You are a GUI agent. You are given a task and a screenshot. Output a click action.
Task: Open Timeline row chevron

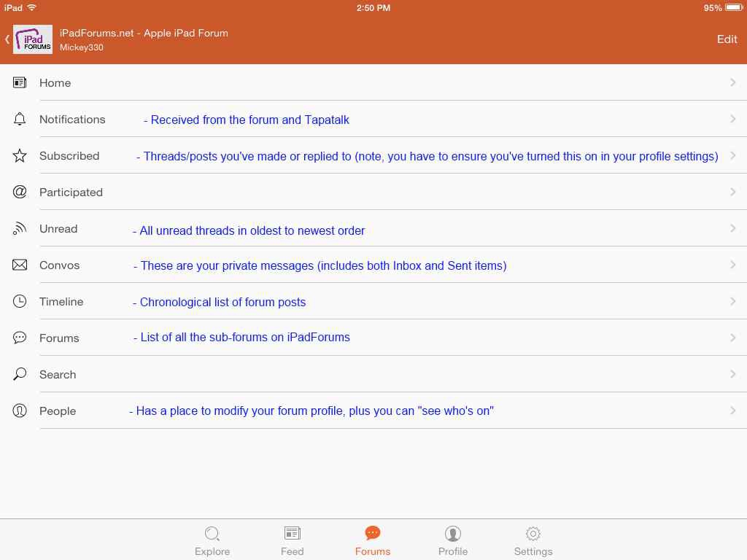pyautogui.click(x=732, y=301)
